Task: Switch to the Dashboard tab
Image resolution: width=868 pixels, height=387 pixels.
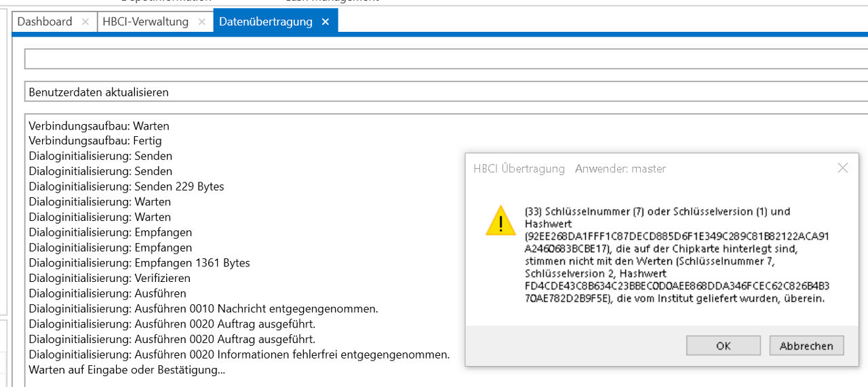Action: (45, 22)
